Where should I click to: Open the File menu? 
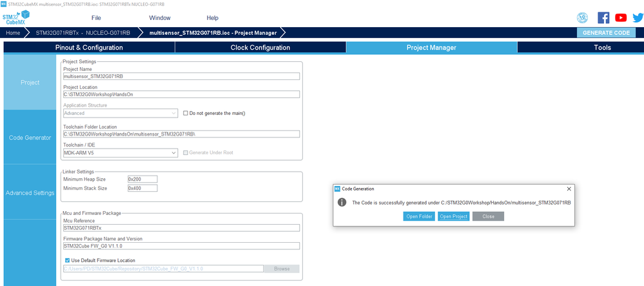(x=96, y=17)
